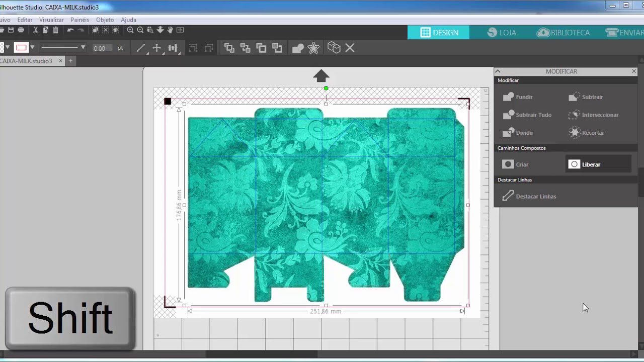Click the green rotation handle above the shape

326,88
